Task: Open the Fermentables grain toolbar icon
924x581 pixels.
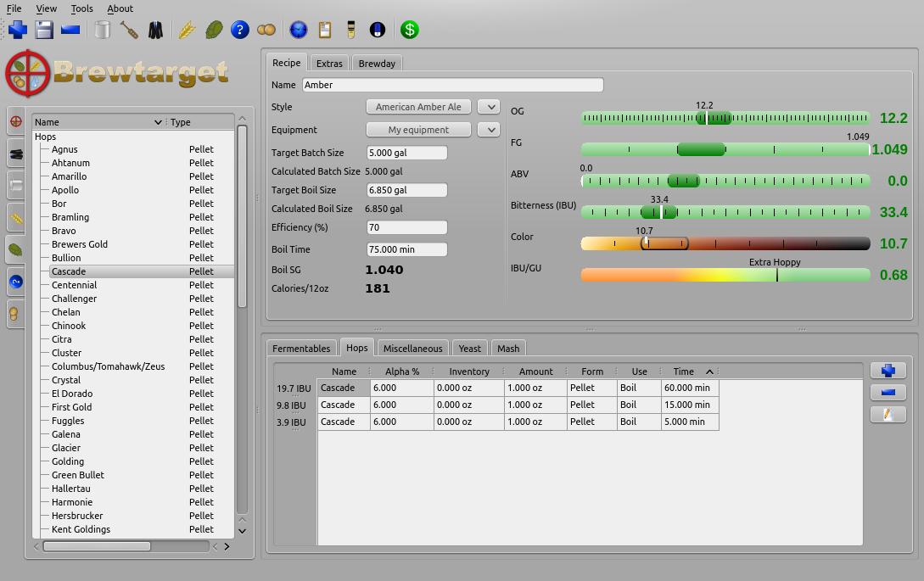Action: coord(187,30)
